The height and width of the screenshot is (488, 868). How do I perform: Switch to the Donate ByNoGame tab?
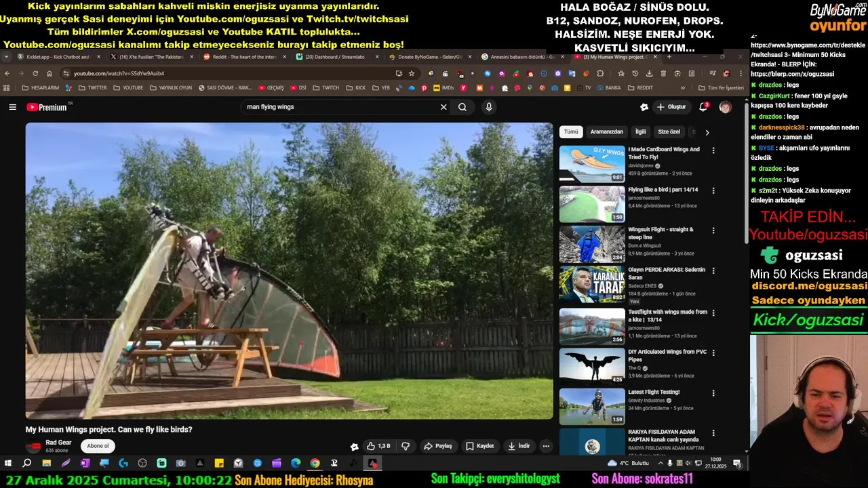430,57
